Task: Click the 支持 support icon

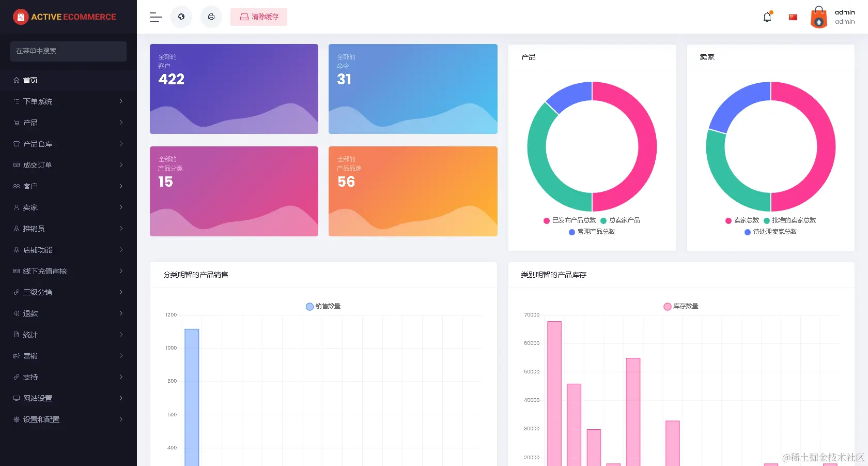Action: [17, 377]
